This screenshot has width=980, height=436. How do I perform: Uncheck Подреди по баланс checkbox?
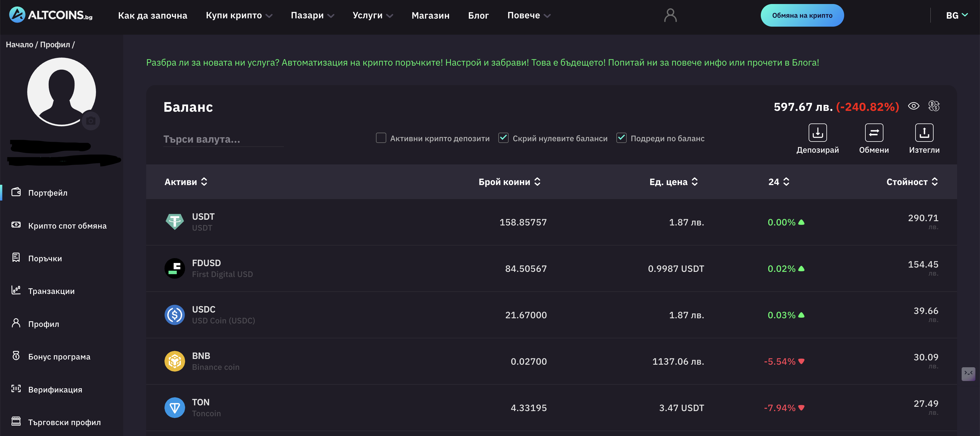pyautogui.click(x=621, y=138)
